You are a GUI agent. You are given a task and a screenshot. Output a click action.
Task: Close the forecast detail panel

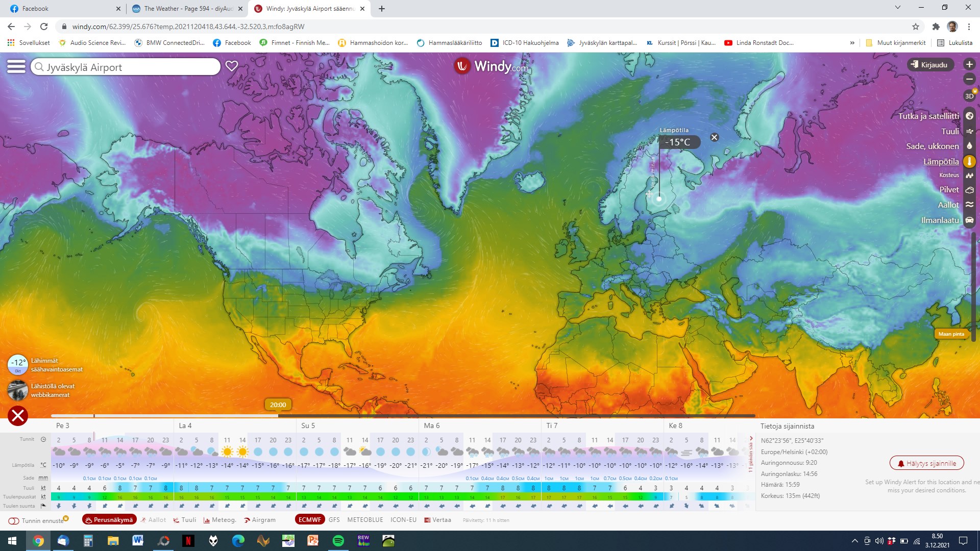tap(18, 416)
